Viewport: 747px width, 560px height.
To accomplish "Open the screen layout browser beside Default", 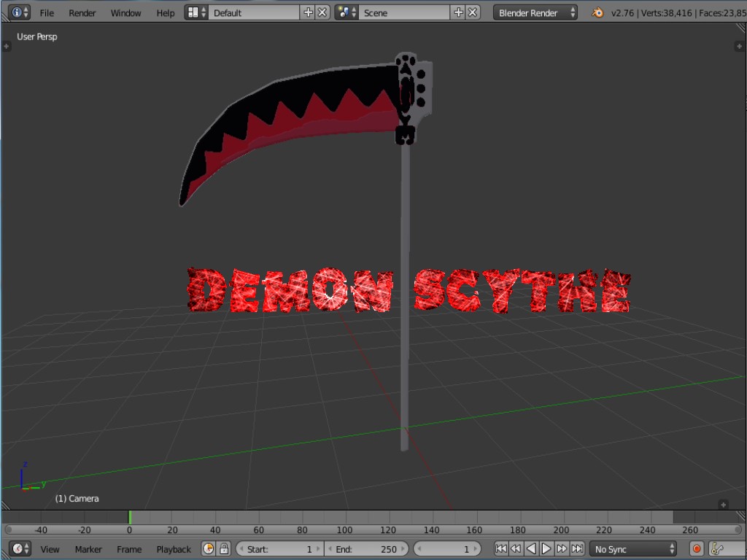I will point(194,12).
